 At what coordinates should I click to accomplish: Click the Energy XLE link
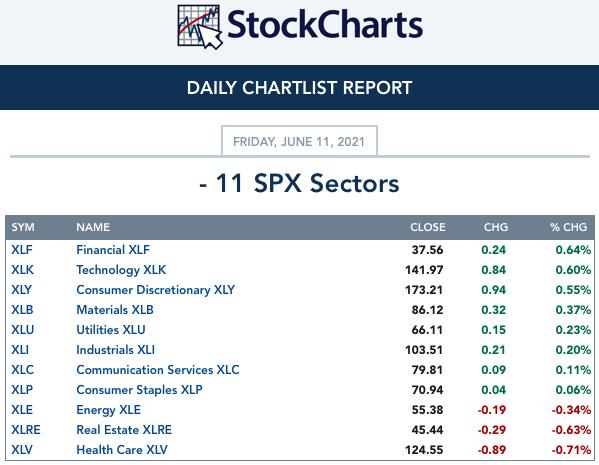pos(108,410)
